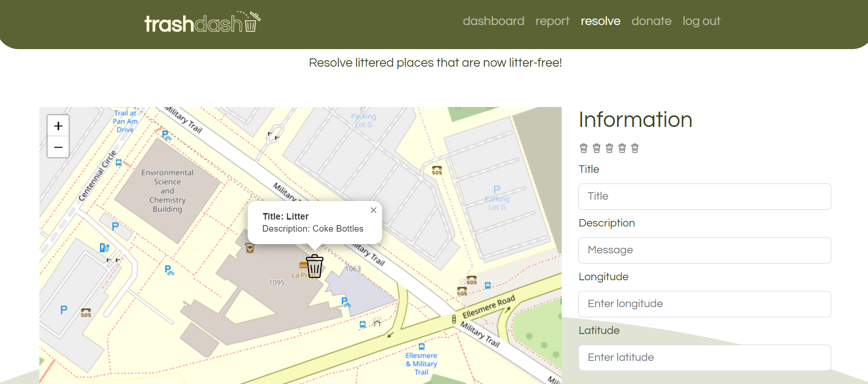868x384 pixels.
Task: Click the SOS phone icon near Parking Lot G
Action: [437, 170]
